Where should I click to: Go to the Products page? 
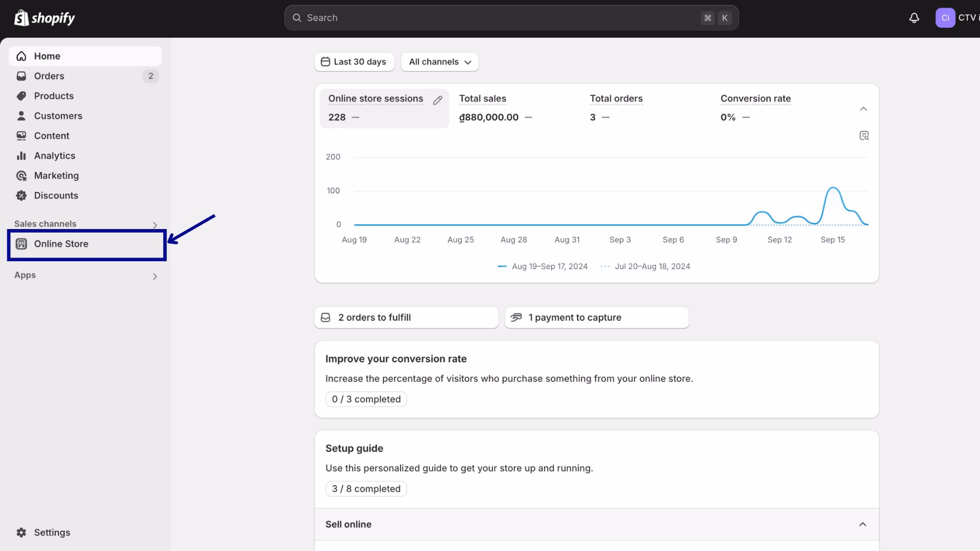pyautogui.click(x=85, y=96)
